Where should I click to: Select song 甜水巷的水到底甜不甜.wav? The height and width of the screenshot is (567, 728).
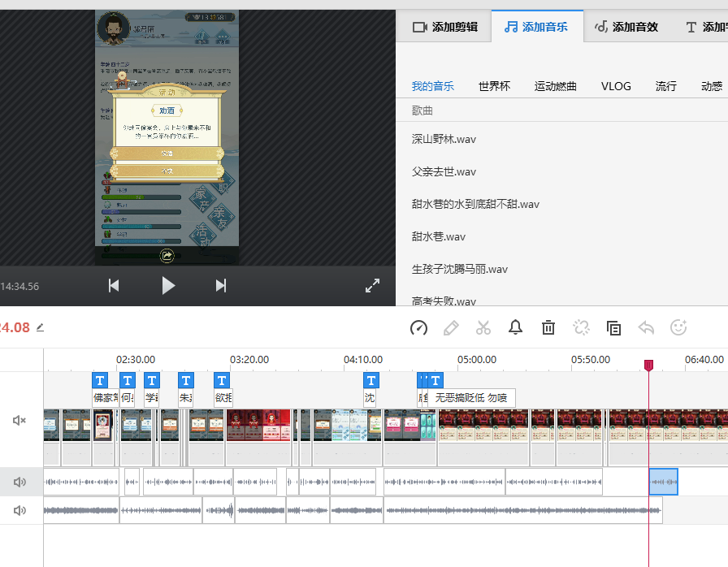[x=475, y=204]
